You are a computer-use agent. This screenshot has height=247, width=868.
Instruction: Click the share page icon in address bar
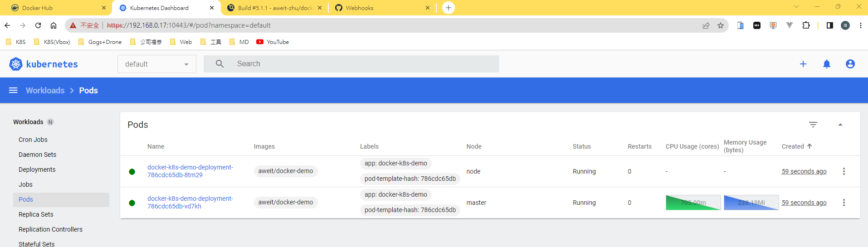point(706,25)
